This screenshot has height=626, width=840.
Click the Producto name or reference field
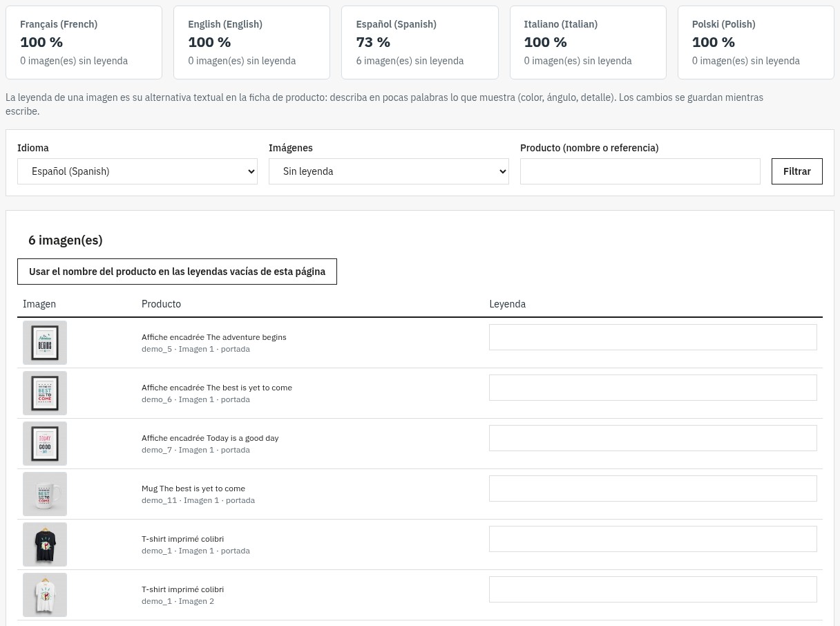pyautogui.click(x=640, y=171)
